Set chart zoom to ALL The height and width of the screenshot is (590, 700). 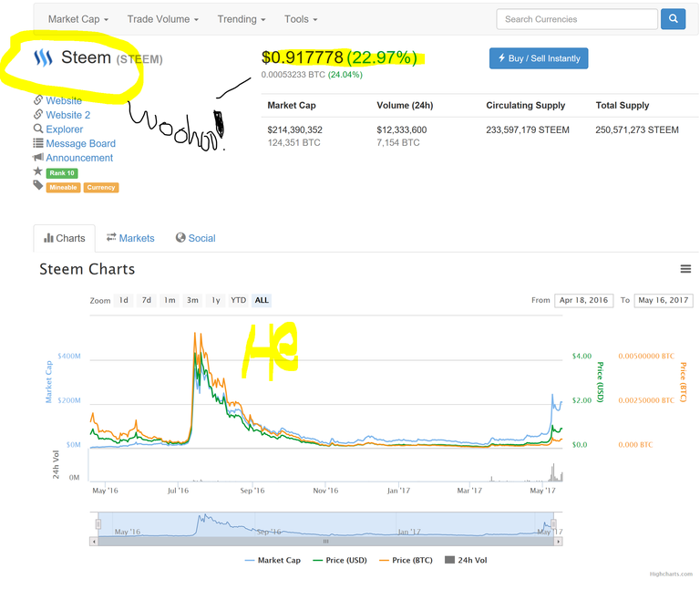(262, 300)
